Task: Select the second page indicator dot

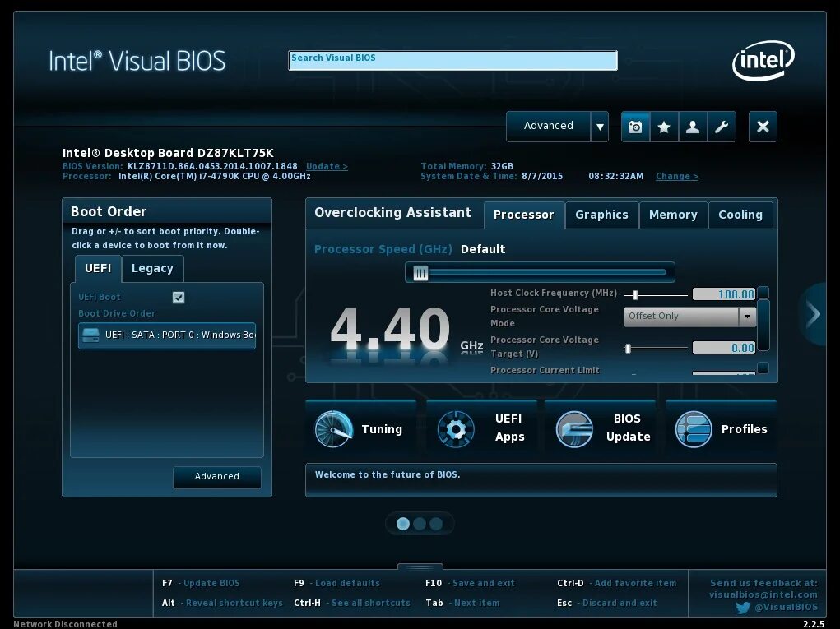Action: 420,524
